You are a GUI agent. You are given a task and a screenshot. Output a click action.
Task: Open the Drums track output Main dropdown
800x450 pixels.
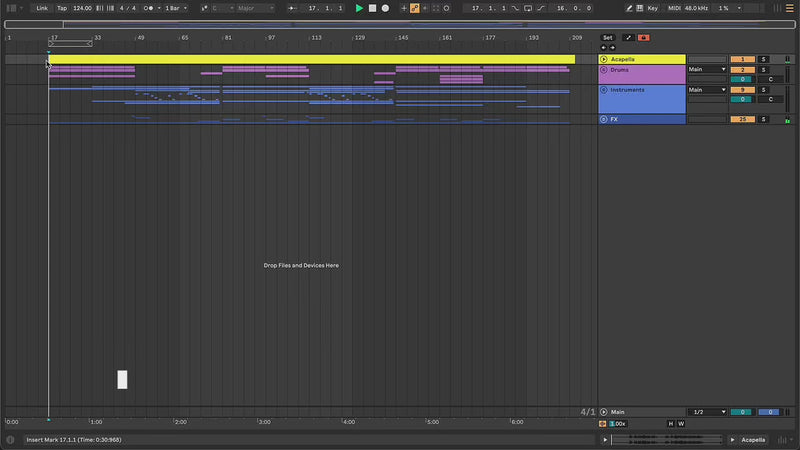point(707,69)
